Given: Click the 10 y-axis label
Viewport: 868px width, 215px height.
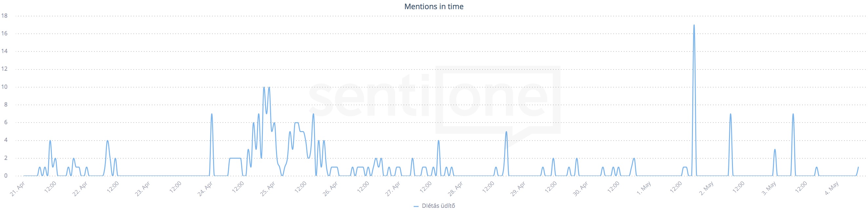Looking at the screenshot, I should pyautogui.click(x=4, y=87).
